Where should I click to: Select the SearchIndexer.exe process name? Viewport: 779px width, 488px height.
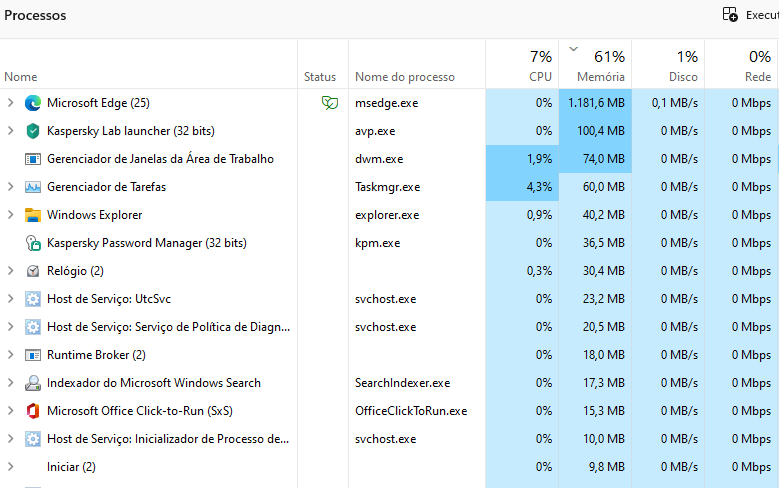coord(402,383)
